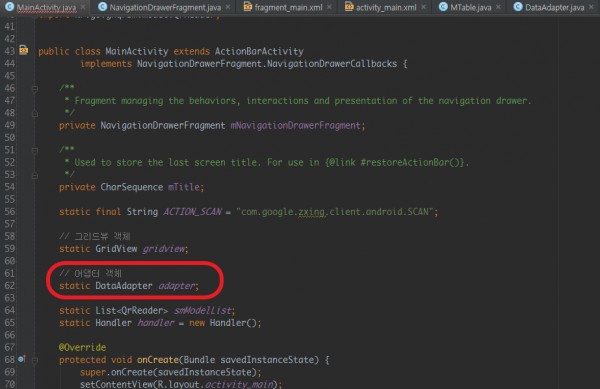Click the MainActivity class name in the declaration

(137, 51)
